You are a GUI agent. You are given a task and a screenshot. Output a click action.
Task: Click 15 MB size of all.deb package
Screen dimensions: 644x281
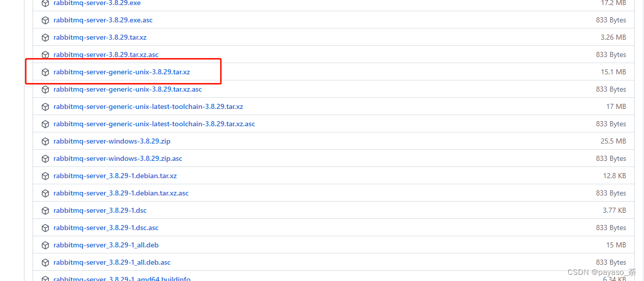coord(616,245)
